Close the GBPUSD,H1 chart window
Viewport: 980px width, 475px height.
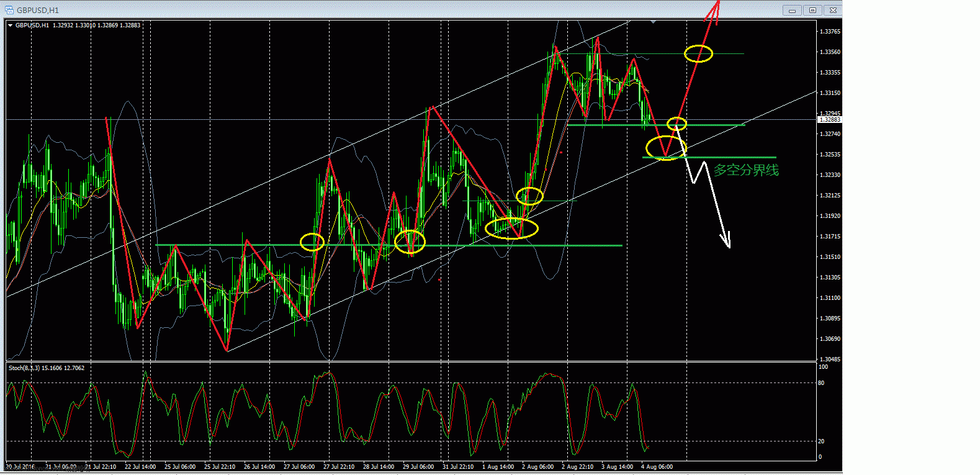[x=833, y=10]
